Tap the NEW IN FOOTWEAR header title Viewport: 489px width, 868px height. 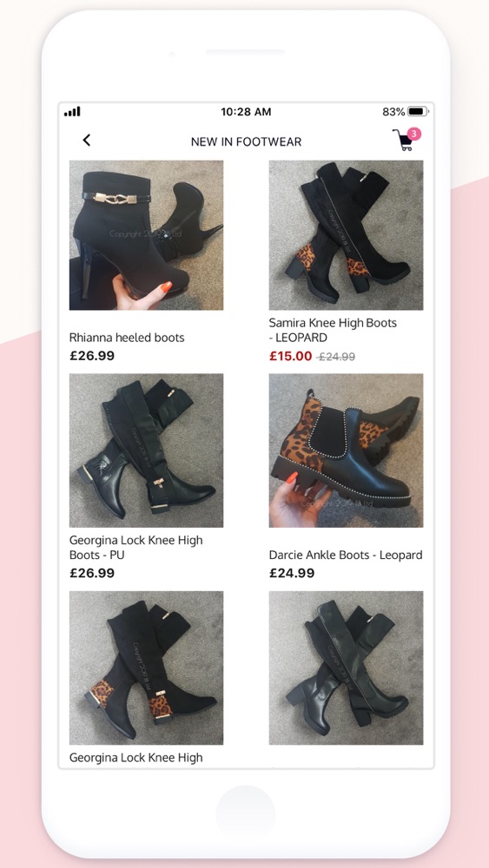[x=246, y=141]
